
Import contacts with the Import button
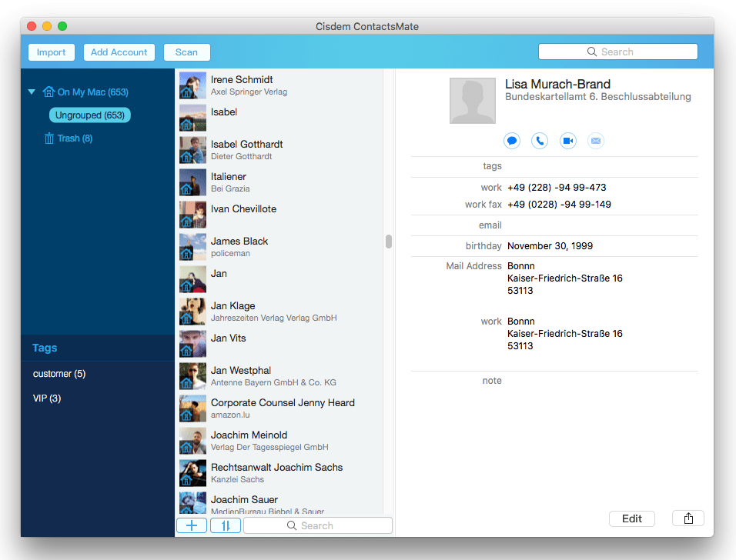51,52
